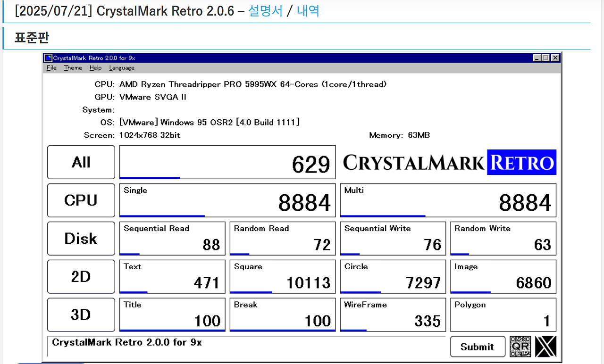Viewport: 604px width, 364px height.
Task: Select the 2D Text score box
Action: (x=172, y=277)
